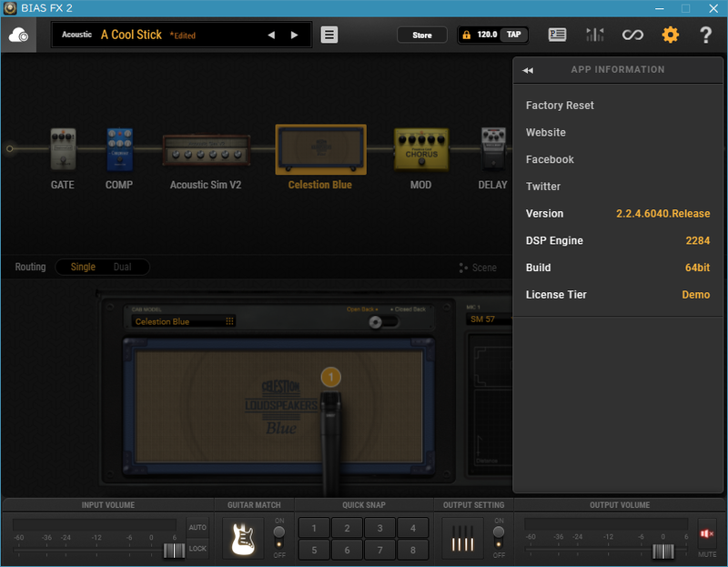Select the Celestion Blue cabinet
This screenshot has width=728, height=567.
coord(320,149)
